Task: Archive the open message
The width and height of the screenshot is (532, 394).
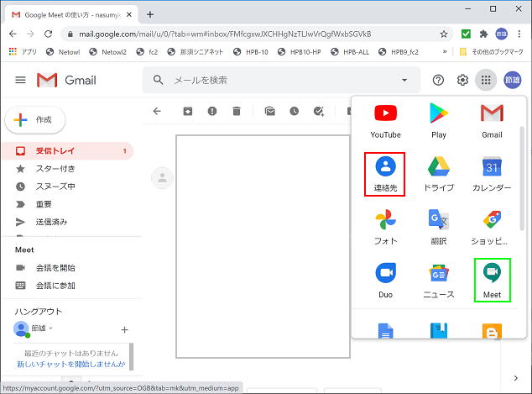Action: coord(188,111)
